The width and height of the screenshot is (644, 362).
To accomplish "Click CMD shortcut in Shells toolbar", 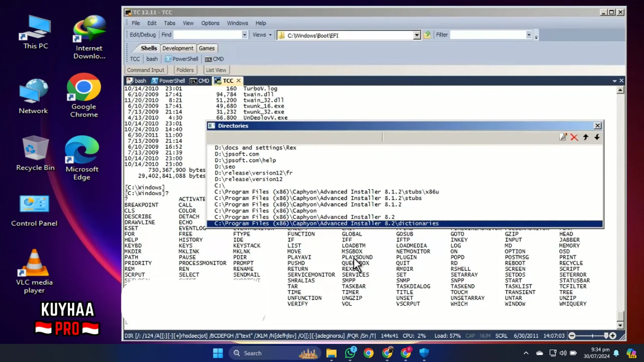I will 214,59.
